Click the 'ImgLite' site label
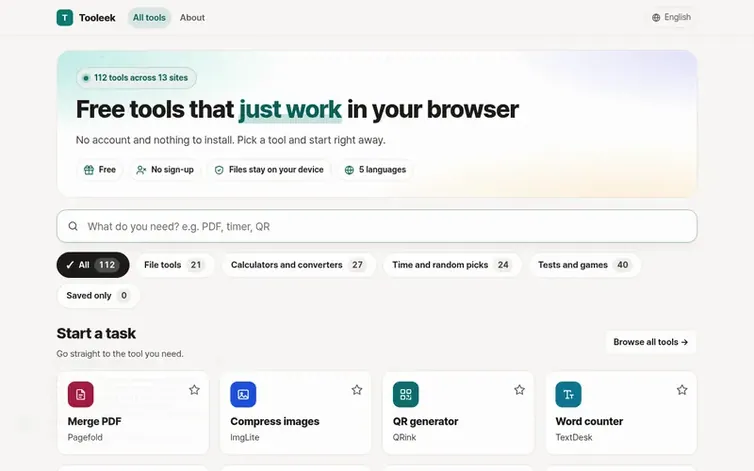This screenshot has width=754, height=471. coord(245,437)
